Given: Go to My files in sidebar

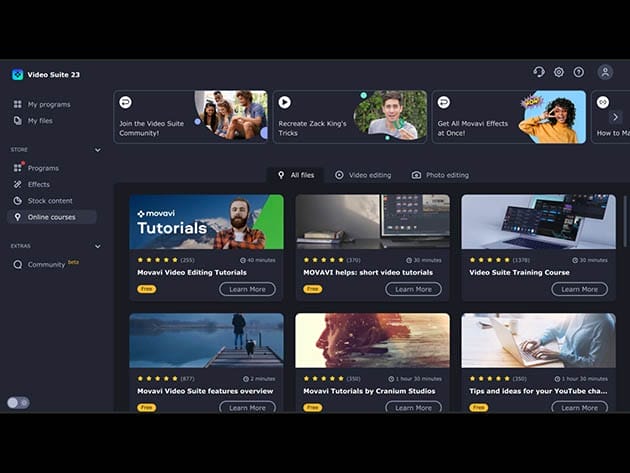Looking at the screenshot, I should 42,120.
